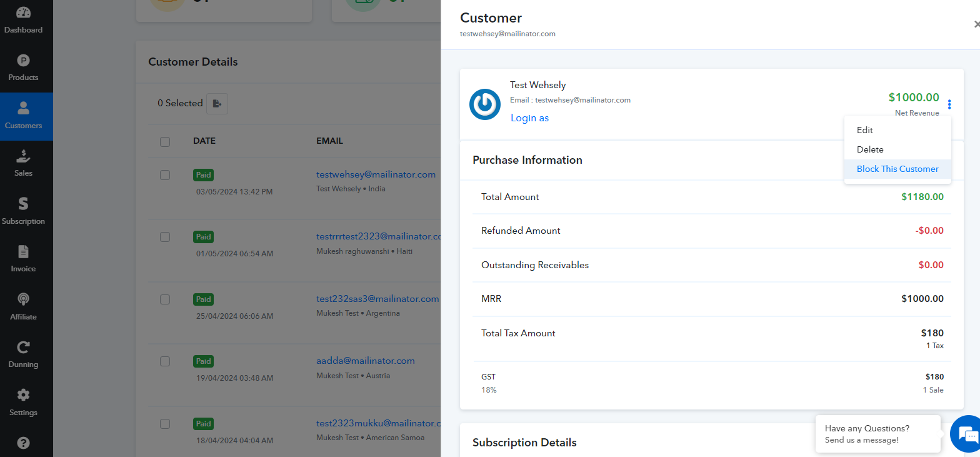Click the GST 18% tax label
The image size is (980, 457).
(489, 383)
